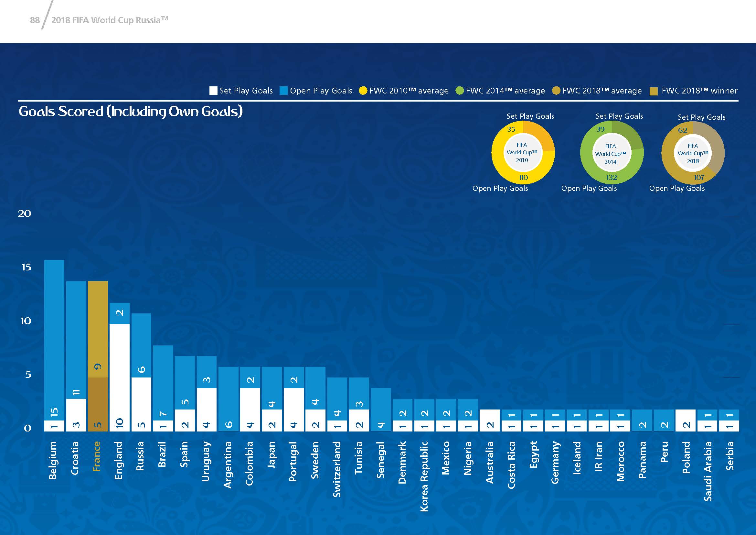Click Belgium's tall blue open play bar
The height and width of the screenshot is (535, 756).
[54, 339]
